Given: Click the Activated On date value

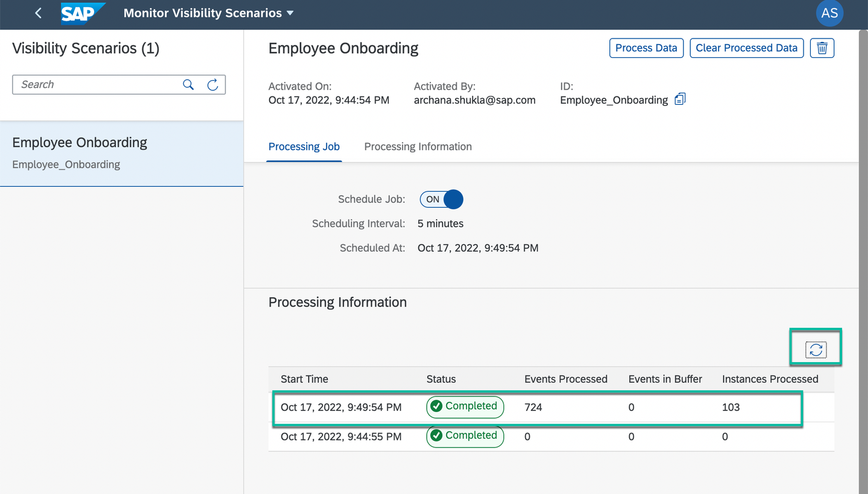Looking at the screenshot, I should pos(329,100).
